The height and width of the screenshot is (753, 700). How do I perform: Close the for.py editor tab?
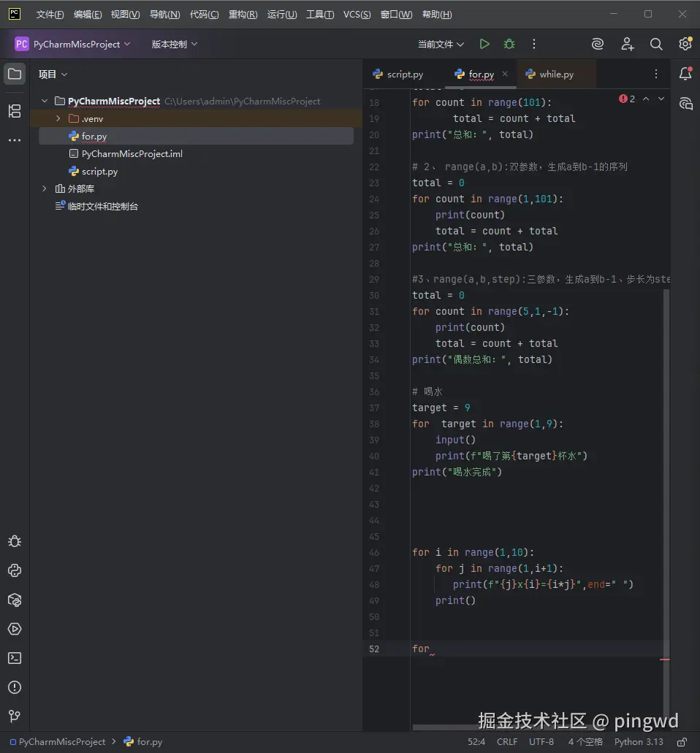tap(505, 74)
